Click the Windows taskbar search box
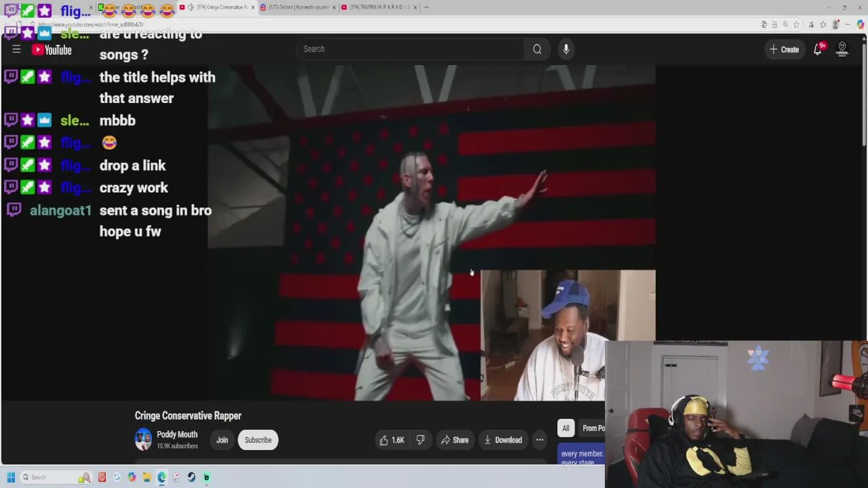The height and width of the screenshot is (488, 868). 56,477
